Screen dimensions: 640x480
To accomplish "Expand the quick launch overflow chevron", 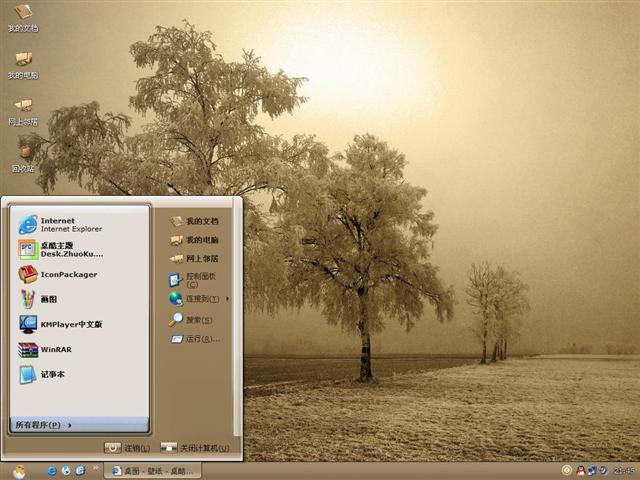I will (96, 468).
